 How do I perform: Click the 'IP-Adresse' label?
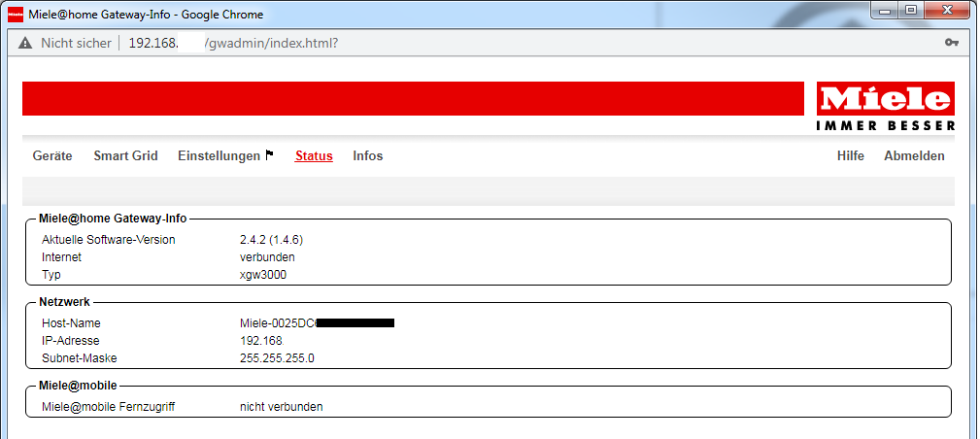71,341
